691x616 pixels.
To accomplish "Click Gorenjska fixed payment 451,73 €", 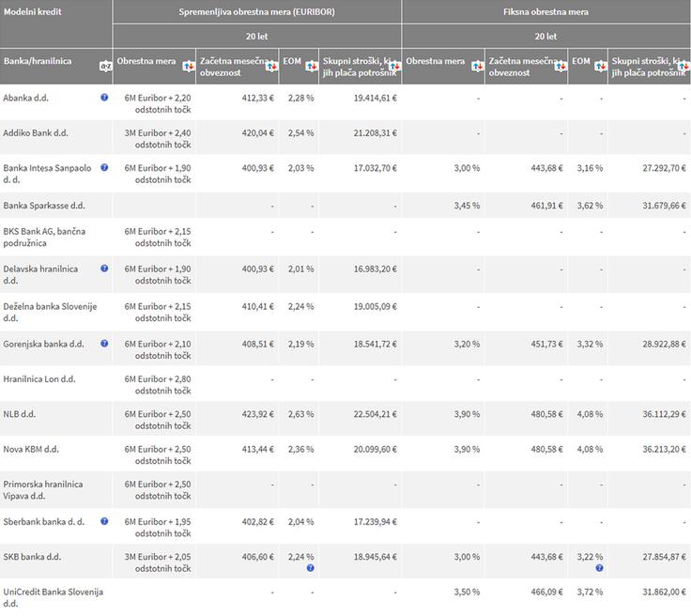I will 547,344.
